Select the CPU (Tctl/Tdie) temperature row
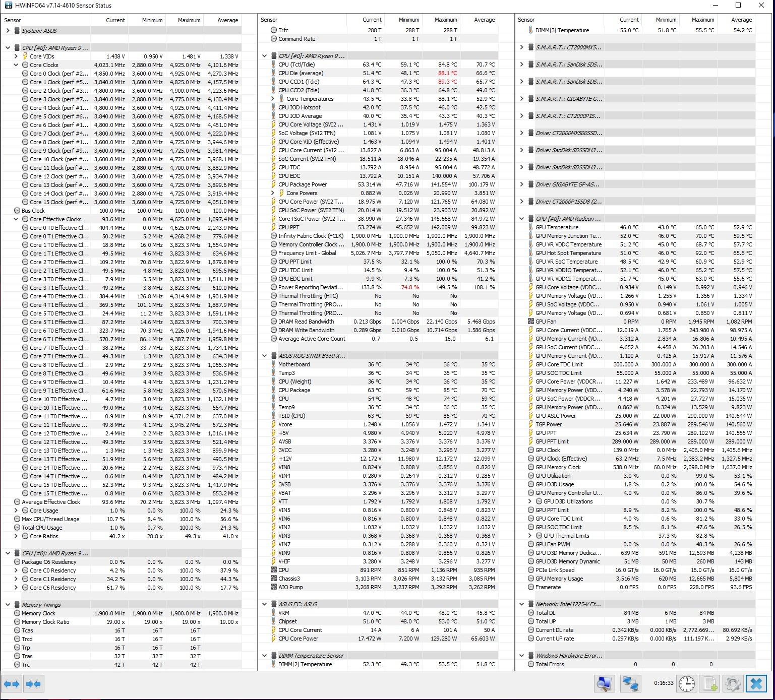 [x=378, y=65]
